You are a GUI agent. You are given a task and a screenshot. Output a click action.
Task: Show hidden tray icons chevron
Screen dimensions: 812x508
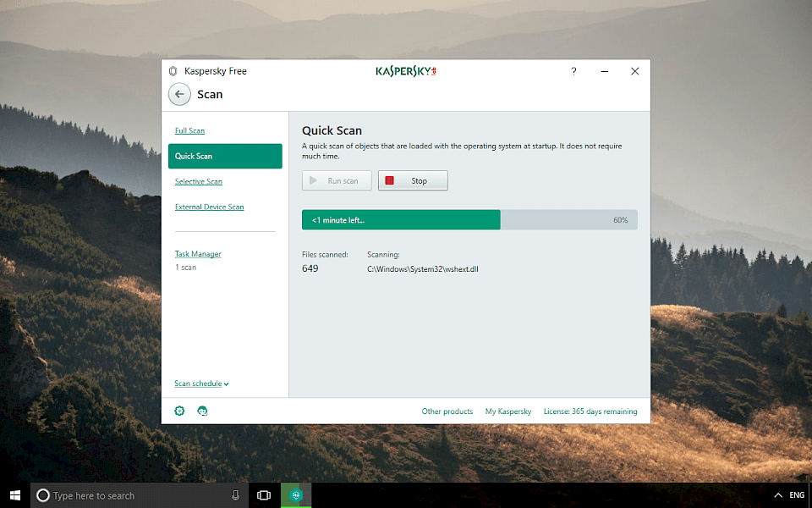778,495
